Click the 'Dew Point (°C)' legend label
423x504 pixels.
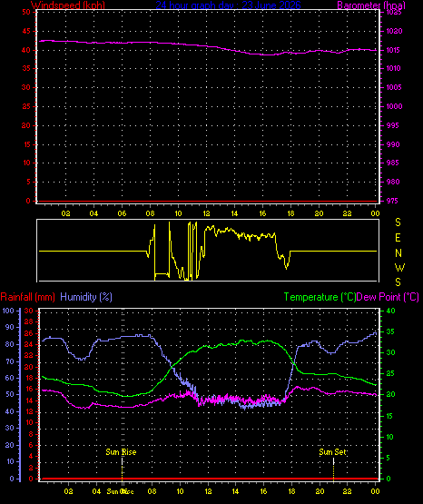click(x=388, y=297)
